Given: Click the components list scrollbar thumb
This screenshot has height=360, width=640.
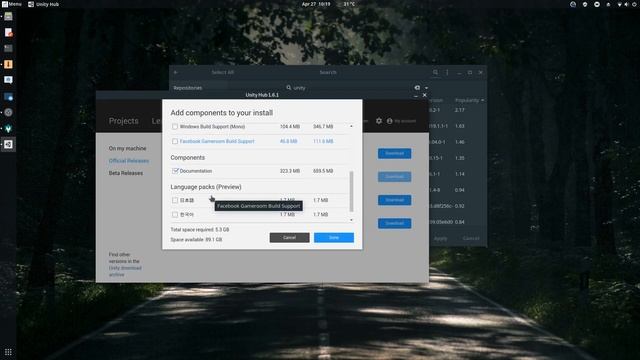Looking at the screenshot, I should pos(351,191).
